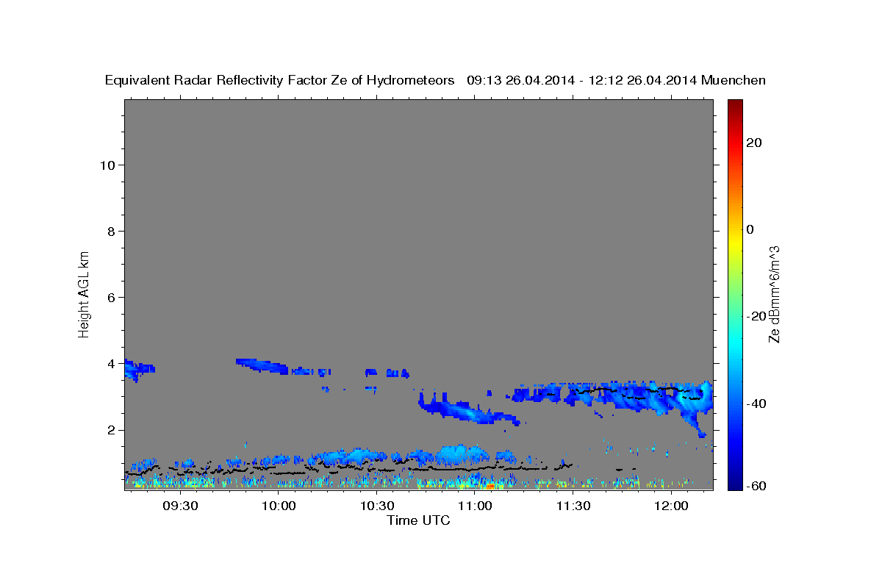Click the colorbar label -20
882x588 pixels.
tap(756, 316)
